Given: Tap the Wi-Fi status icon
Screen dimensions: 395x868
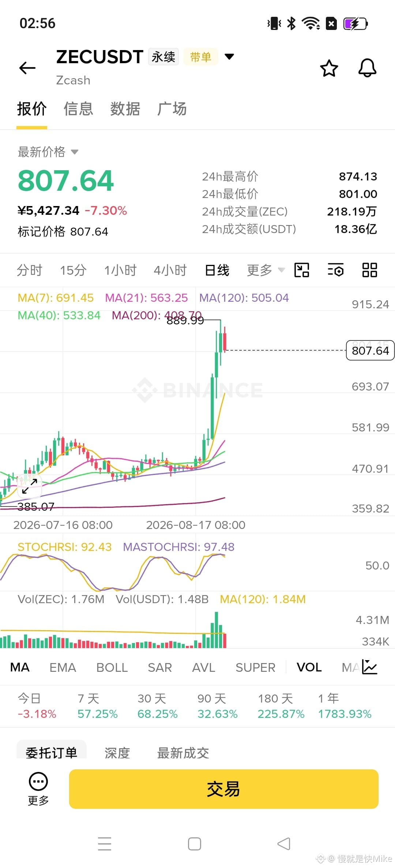Looking at the screenshot, I should (x=311, y=24).
